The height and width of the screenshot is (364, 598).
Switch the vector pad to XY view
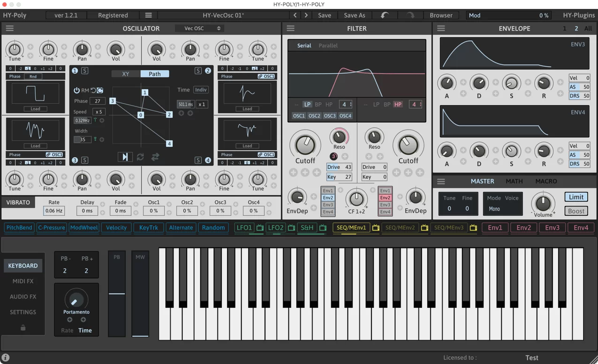pos(125,74)
